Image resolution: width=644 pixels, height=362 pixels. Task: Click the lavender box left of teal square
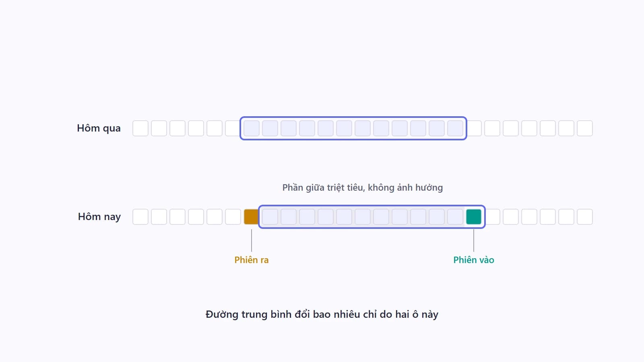tap(455, 217)
